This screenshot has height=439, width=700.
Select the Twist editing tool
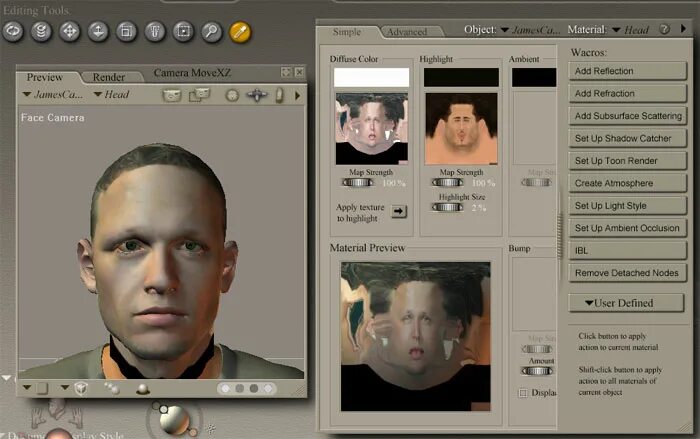click(x=43, y=31)
